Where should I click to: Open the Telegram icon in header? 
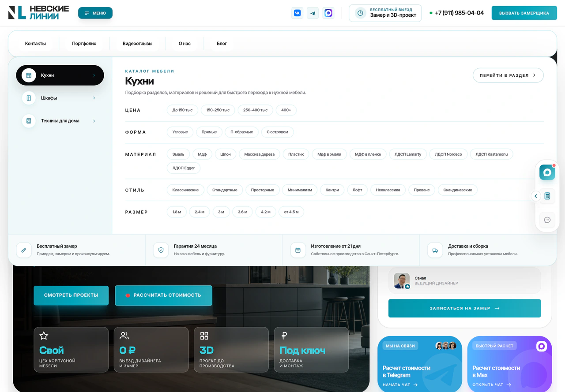pos(313,13)
